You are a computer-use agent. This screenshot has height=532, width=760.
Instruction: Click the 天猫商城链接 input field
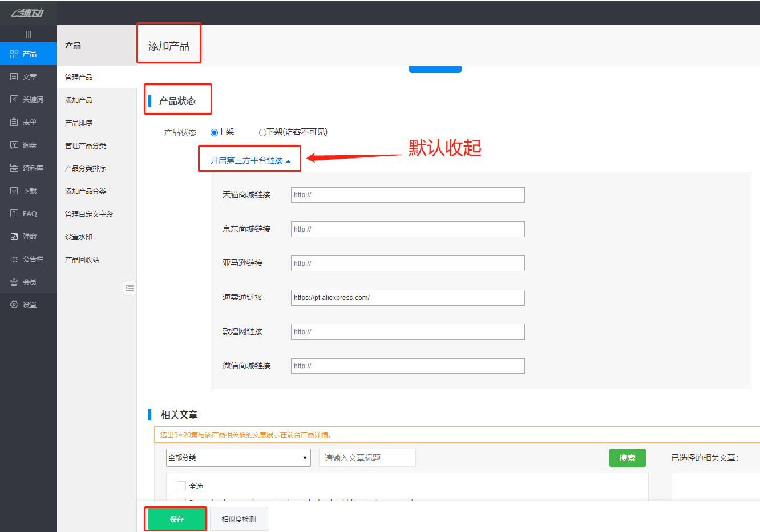(407, 195)
